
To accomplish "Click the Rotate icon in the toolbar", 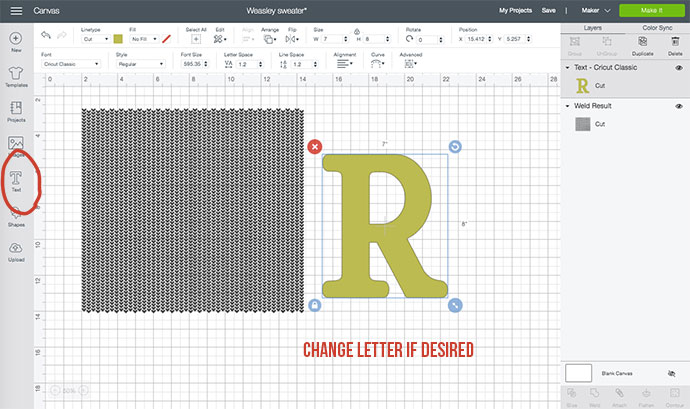I will point(409,39).
